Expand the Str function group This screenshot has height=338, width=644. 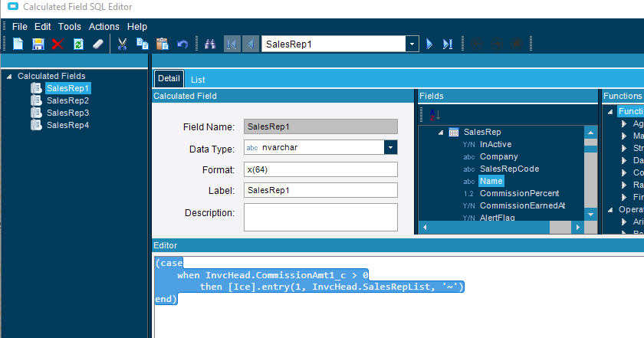coord(624,148)
